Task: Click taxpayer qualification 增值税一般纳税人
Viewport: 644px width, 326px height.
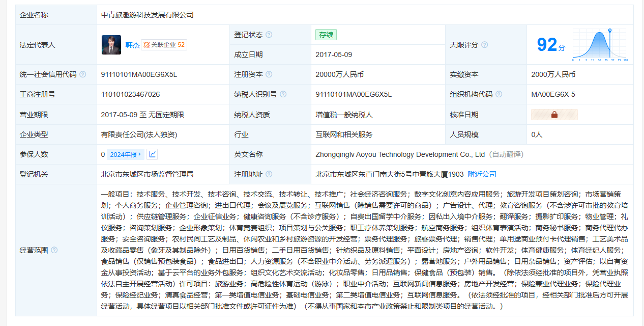Action: tap(344, 115)
